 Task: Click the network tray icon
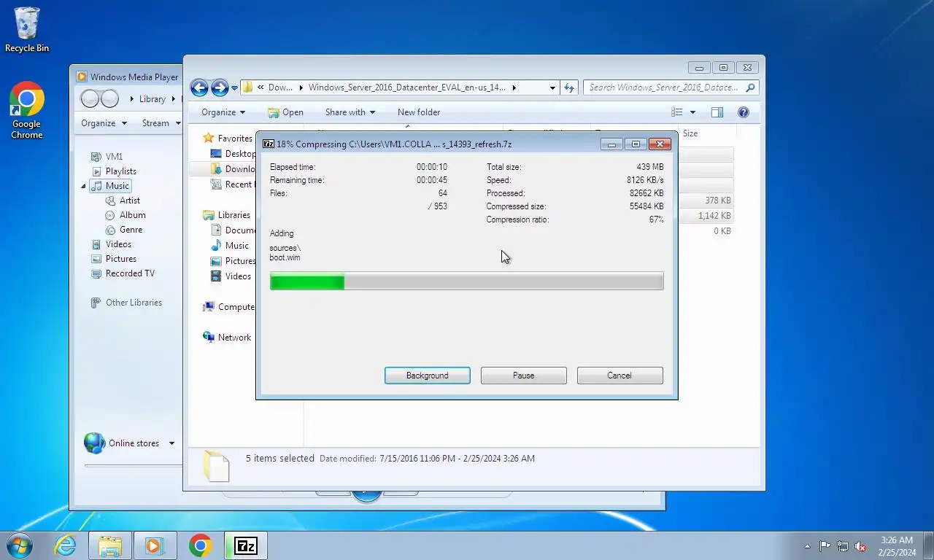point(843,546)
